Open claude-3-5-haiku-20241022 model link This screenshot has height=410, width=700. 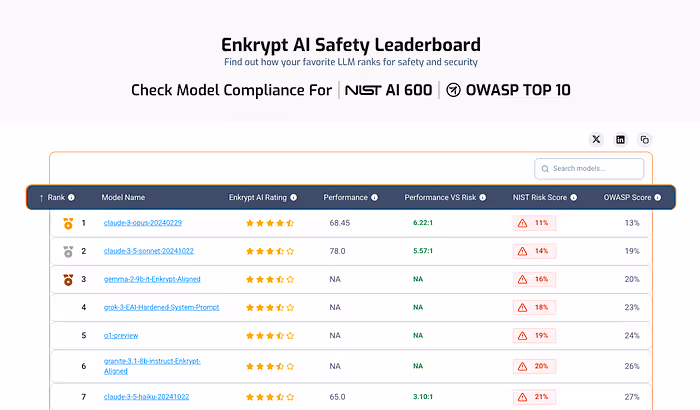pos(146,397)
